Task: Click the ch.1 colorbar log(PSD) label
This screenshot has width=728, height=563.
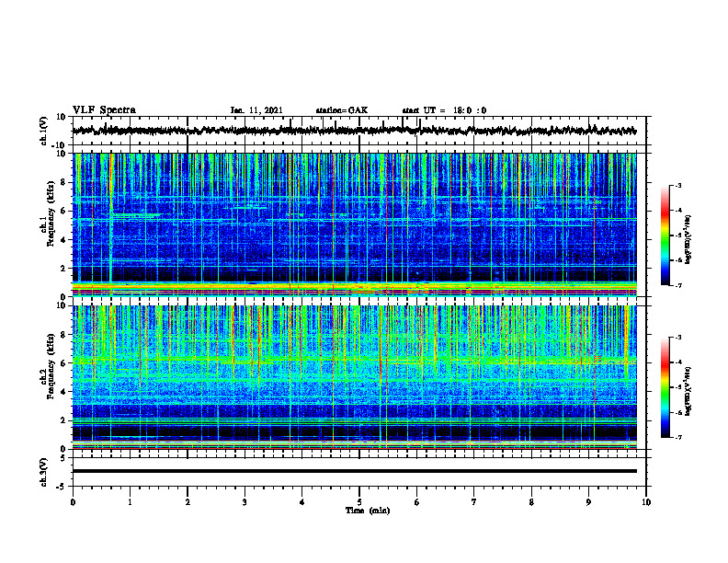Action: pos(689,240)
